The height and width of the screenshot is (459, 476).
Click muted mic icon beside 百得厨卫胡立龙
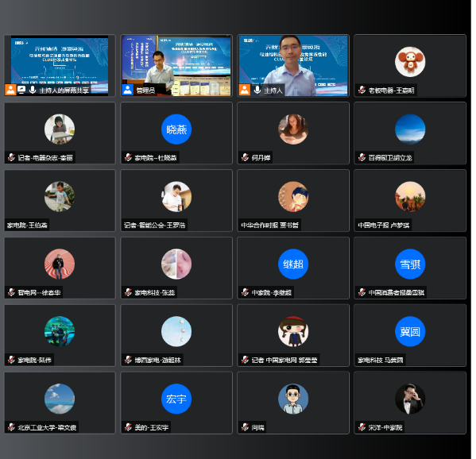(362, 157)
